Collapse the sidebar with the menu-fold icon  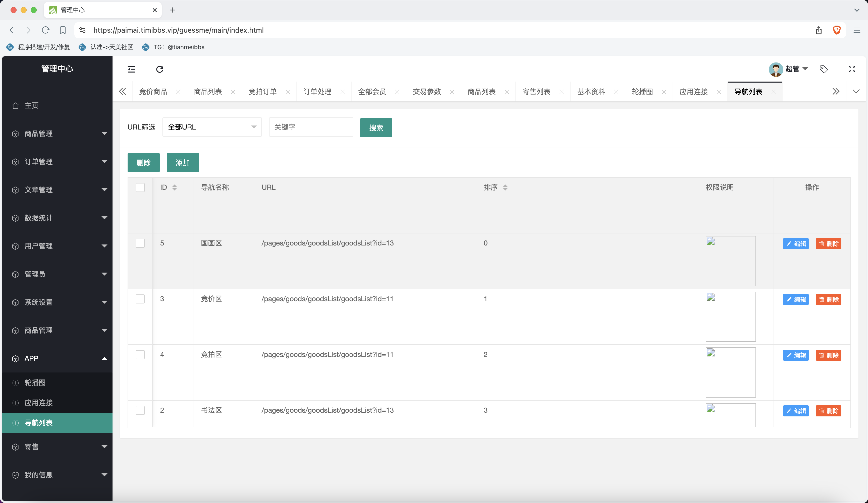tap(131, 69)
